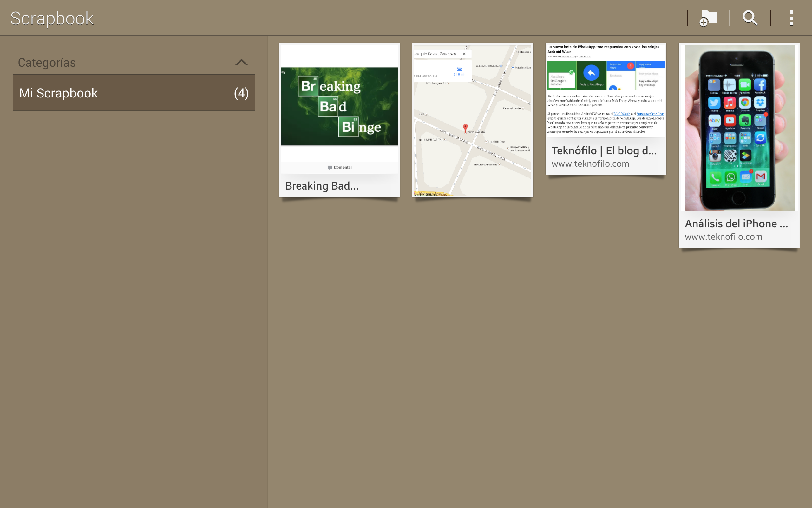This screenshot has height=508, width=812.
Task: Click www.teknofilo.com under Análisis del iPhone
Action: [724, 237]
